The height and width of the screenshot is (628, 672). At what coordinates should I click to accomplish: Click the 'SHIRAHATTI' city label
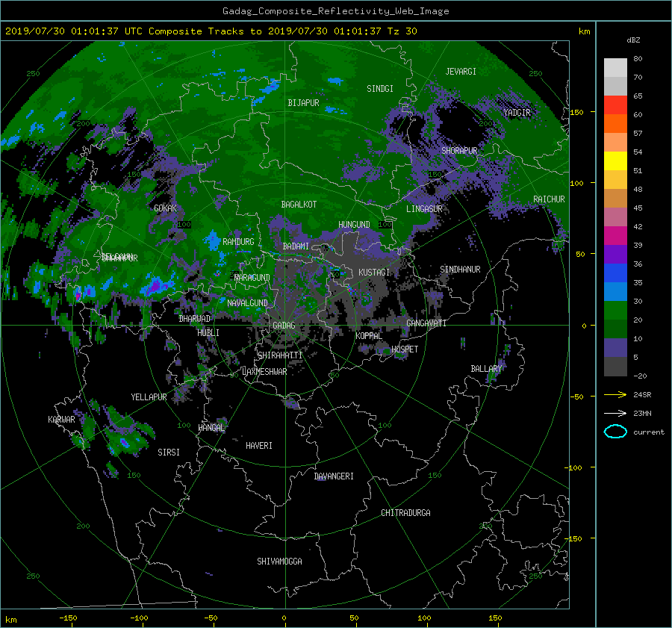point(280,355)
